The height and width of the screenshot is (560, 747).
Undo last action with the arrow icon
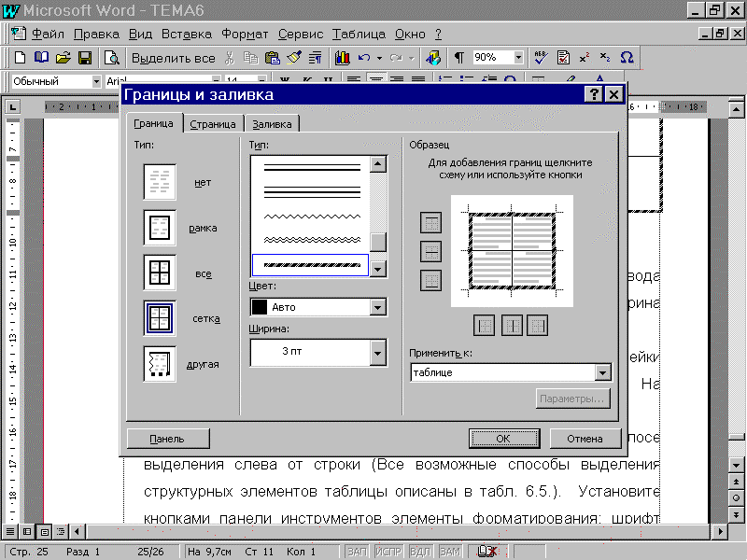coord(364,58)
